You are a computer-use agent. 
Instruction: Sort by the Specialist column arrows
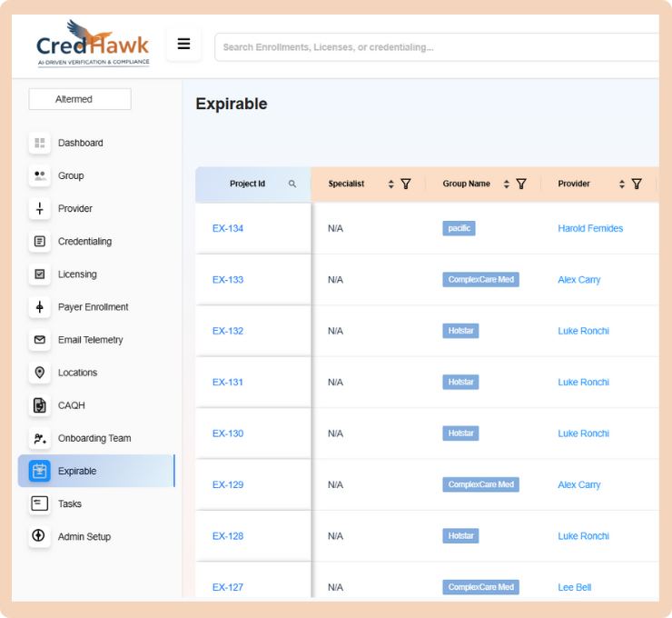[391, 184]
